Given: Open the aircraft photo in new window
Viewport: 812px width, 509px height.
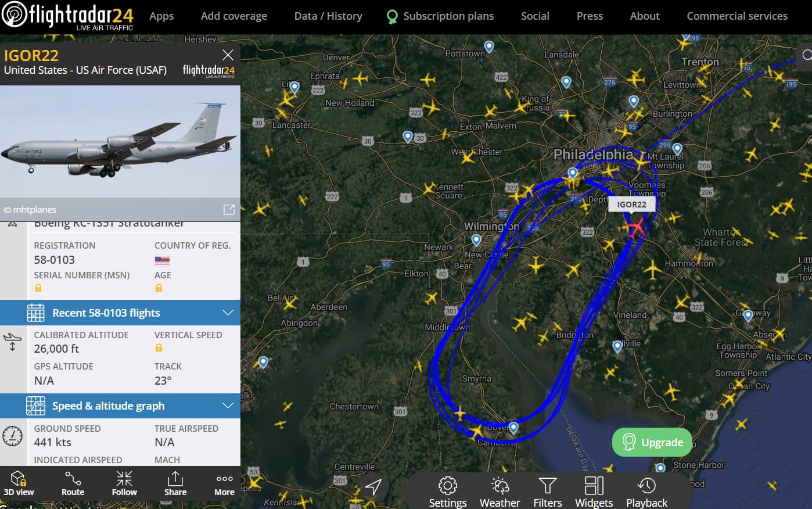Looking at the screenshot, I should 229,209.
